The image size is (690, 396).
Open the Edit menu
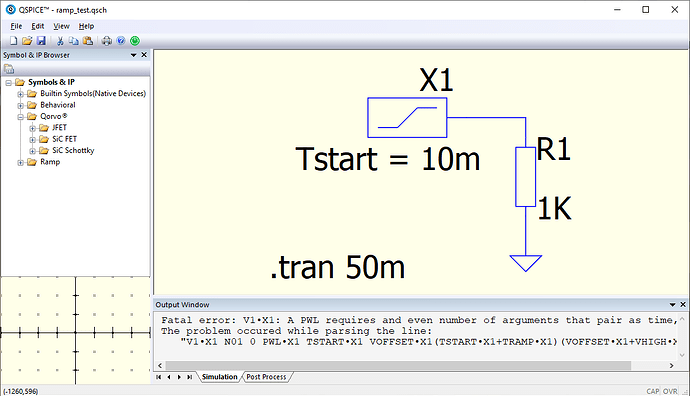pos(37,26)
